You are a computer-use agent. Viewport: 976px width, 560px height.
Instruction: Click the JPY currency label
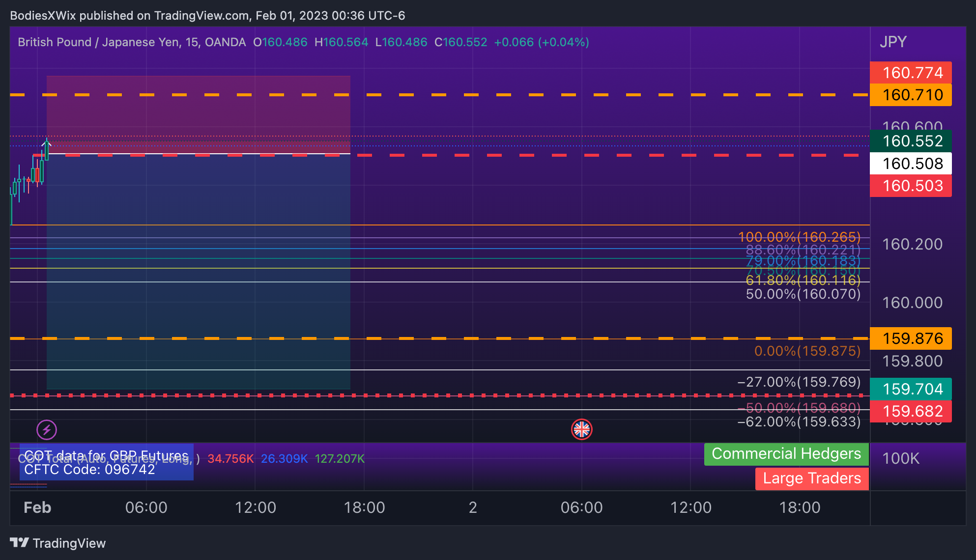click(893, 42)
